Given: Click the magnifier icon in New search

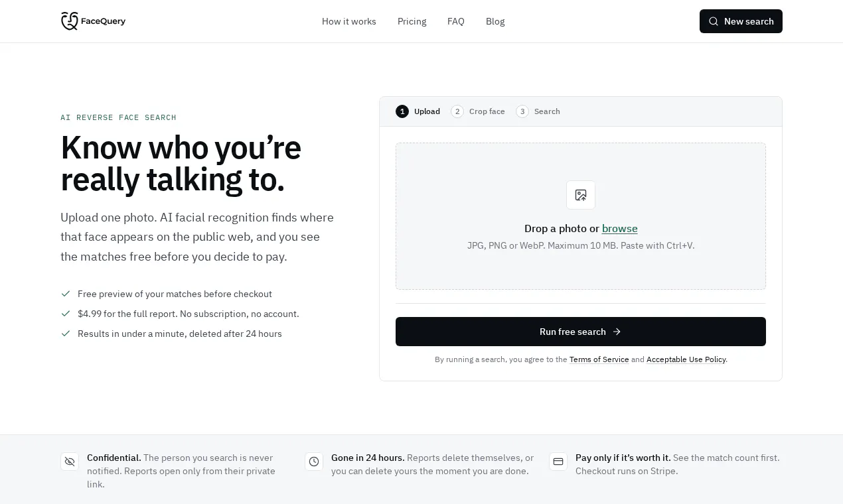Looking at the screenshot, I should [x=714, y=21].
